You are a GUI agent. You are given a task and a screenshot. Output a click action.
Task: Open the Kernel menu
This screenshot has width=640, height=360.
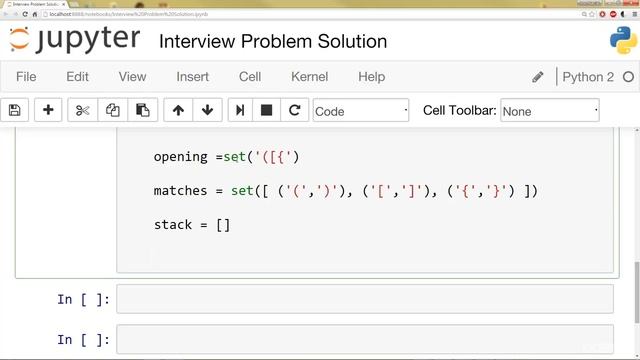pos(309,77)
